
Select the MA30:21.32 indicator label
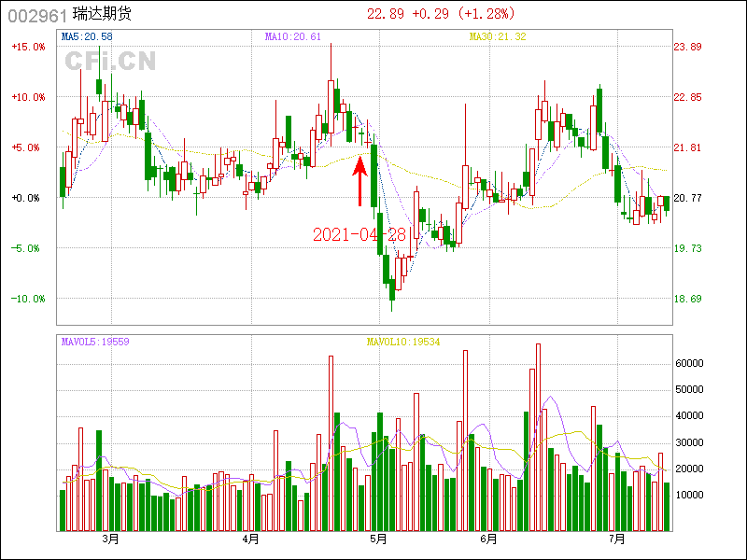[498, 36]
